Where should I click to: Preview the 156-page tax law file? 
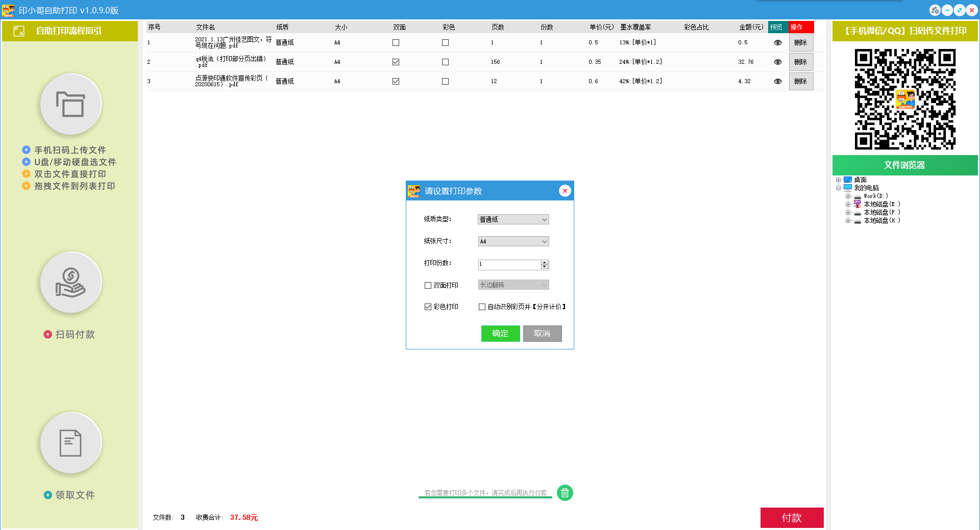pos(777,62)
